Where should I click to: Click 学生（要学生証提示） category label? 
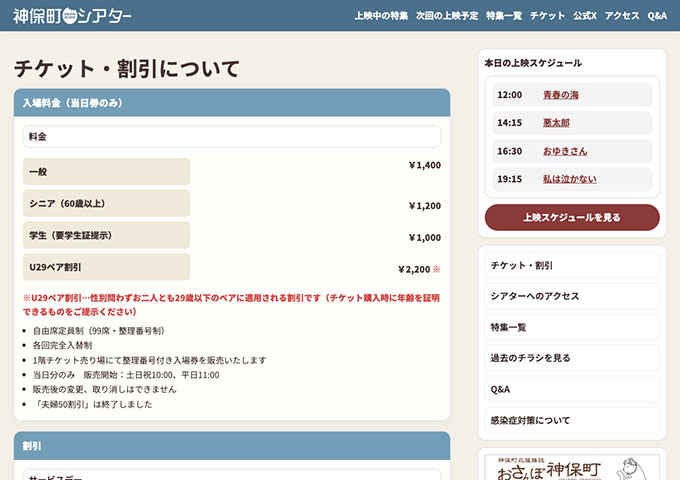(106, 235)
